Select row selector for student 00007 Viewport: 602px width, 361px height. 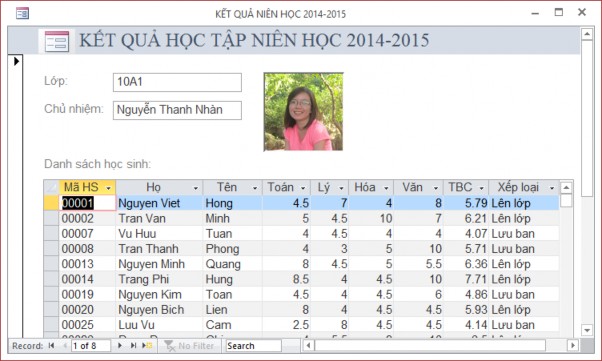coord(51,233)
